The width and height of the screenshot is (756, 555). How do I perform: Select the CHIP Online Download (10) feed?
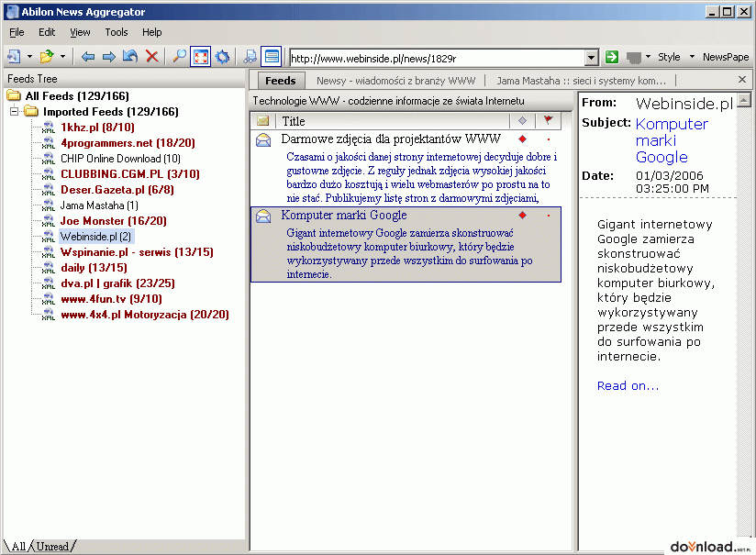120,159
